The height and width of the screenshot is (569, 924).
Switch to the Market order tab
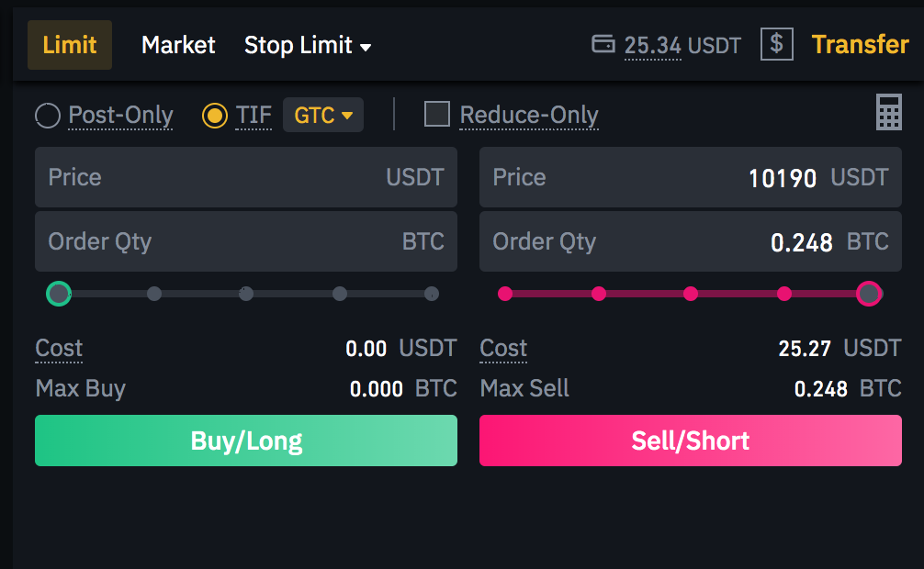click(177, 44)
